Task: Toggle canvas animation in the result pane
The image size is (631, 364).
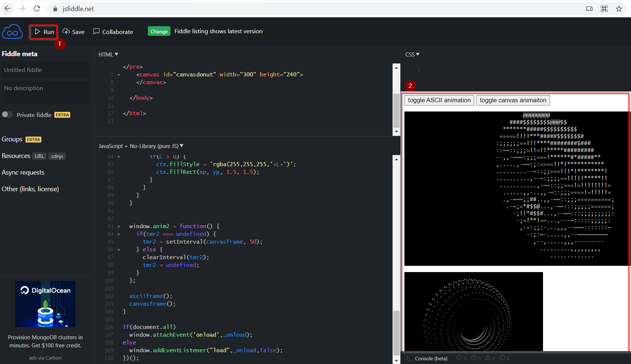Action: click(x=513, y=100)
